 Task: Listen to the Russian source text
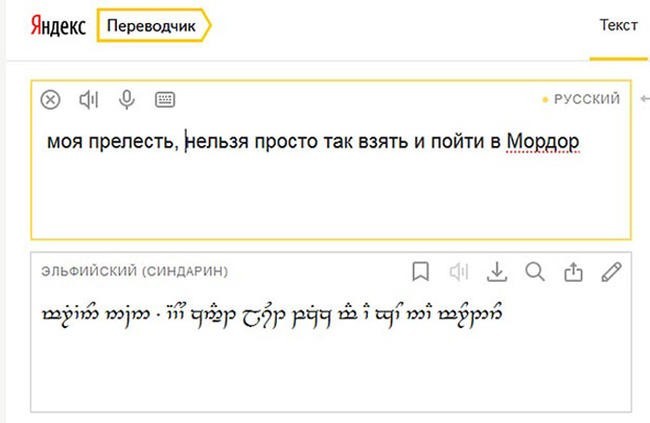click(89, 100)
